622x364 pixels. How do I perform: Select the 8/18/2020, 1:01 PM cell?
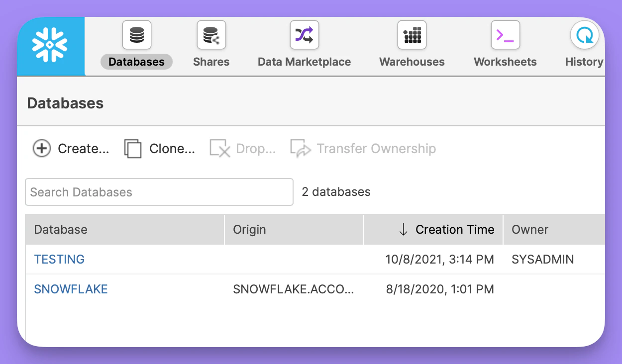(440, 289)
